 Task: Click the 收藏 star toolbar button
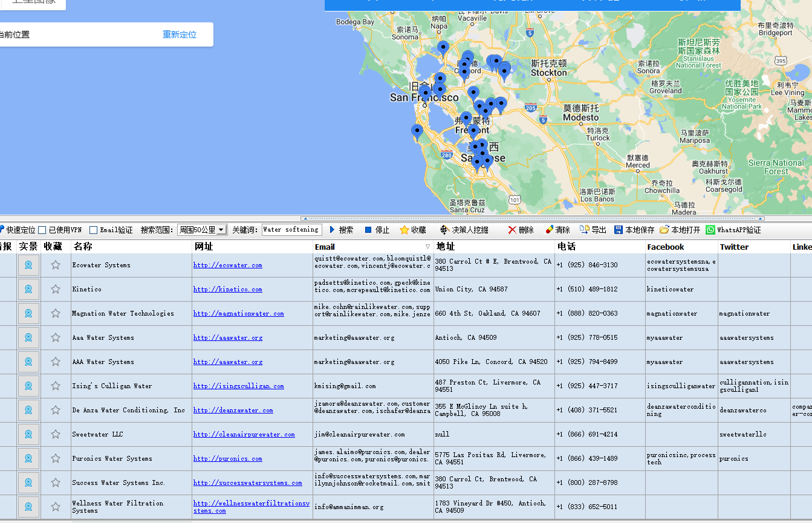pos(413,230)
